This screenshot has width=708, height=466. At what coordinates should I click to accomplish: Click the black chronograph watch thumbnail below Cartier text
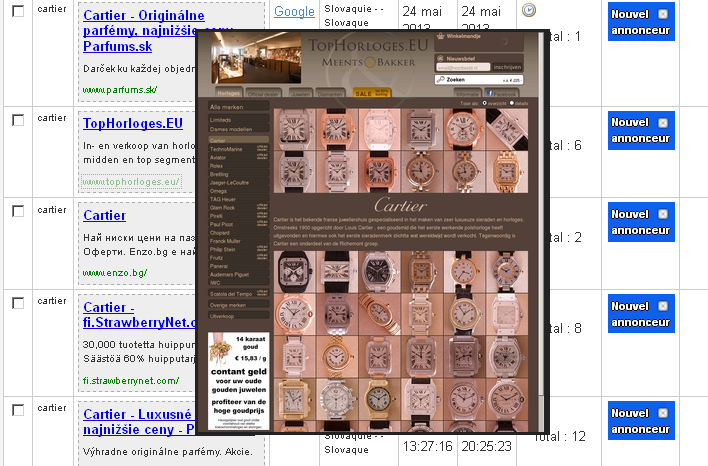[294, 271]
